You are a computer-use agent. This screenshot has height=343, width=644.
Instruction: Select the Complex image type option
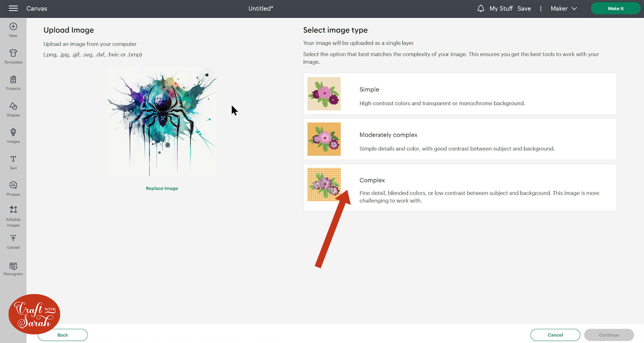[x=460, y=187]
